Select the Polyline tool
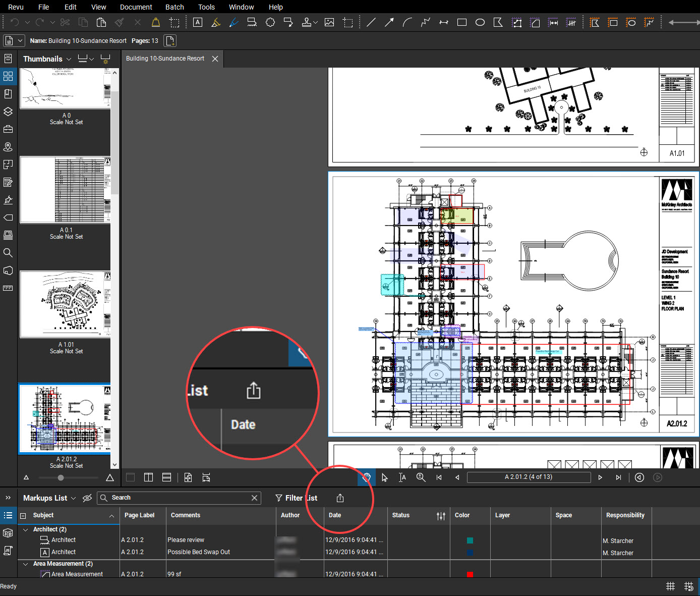 (x=426, y=22)
